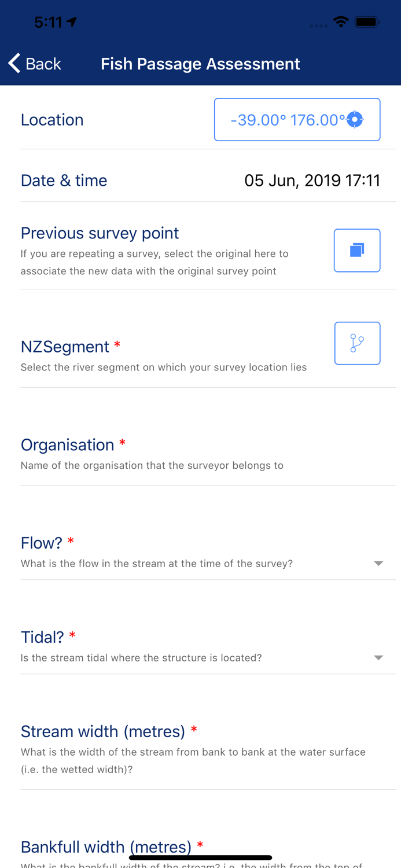Click the location services arrow beside the clock

[72, 21]
